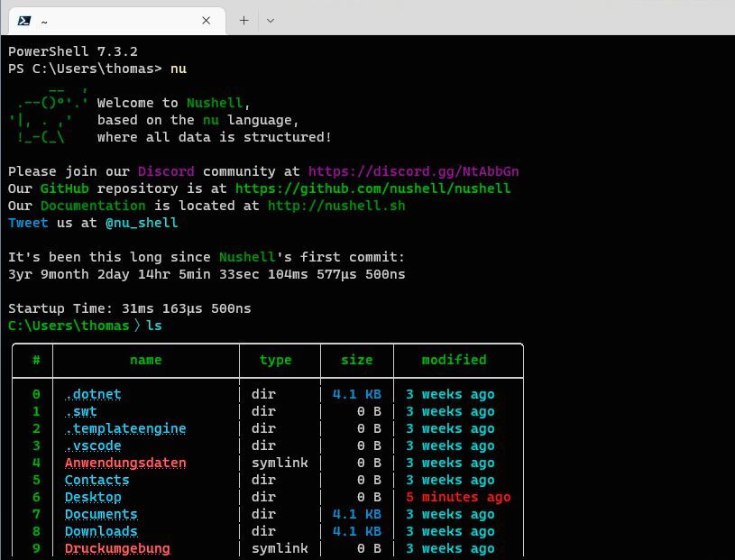Click the ls command at the prompt
This screenshot has height=560, width=735.
tap(154, 326)
